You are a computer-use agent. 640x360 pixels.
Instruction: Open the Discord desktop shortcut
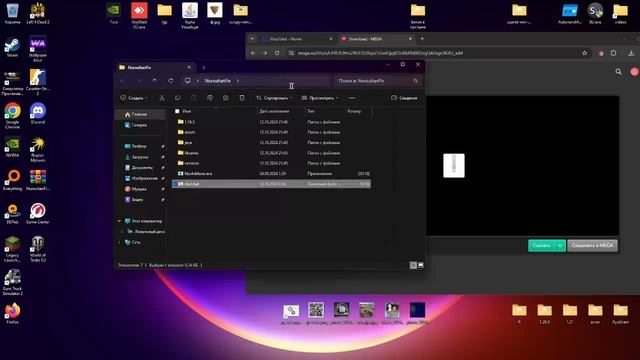click(38, 114)
